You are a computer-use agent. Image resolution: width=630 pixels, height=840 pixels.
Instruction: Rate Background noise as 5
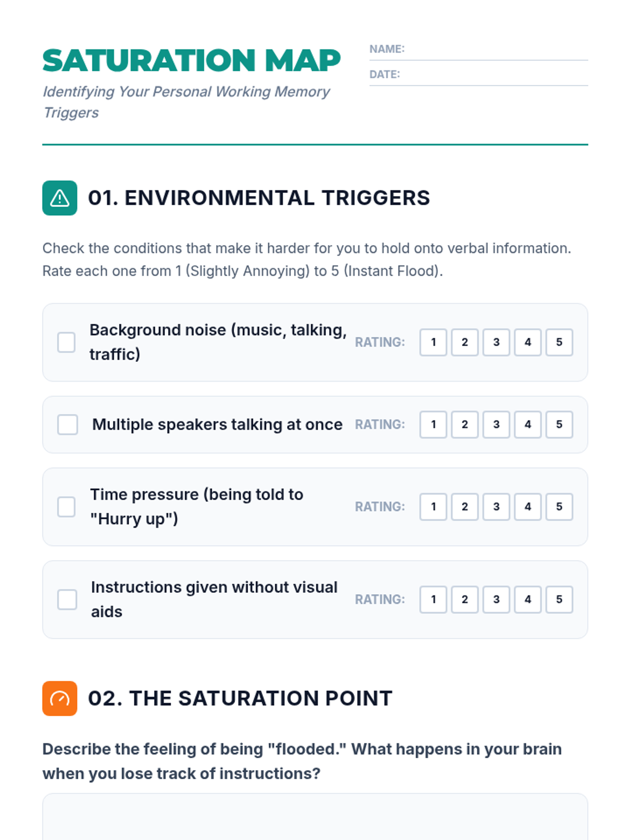(x=559, y=342)
